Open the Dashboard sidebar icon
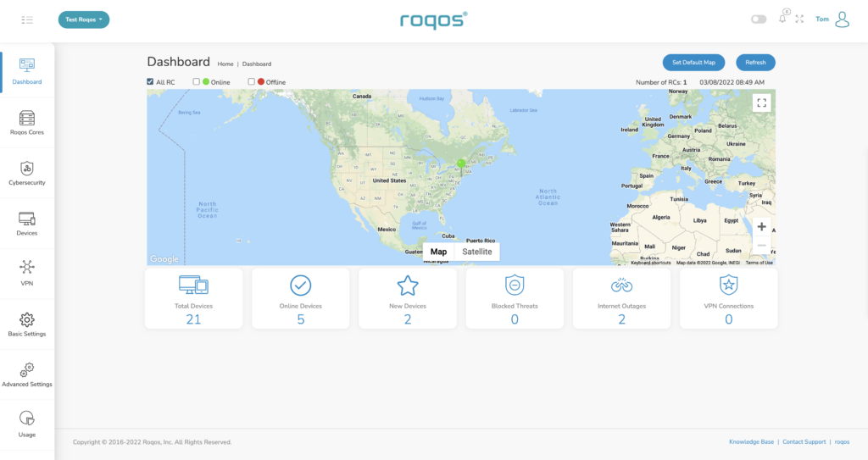This screenshot has width=868, height=460. pyautogui.click(x=26, y=65)
